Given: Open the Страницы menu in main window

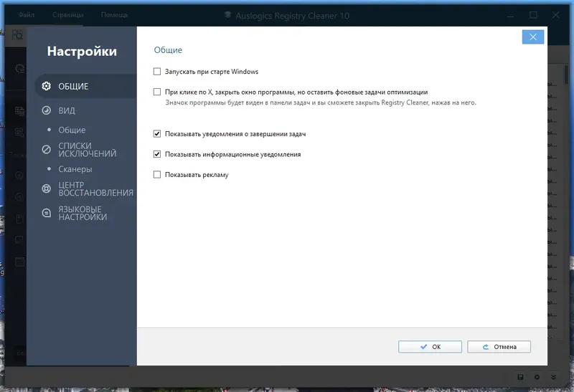Looking at the screenshot, I should coord(67,14).
